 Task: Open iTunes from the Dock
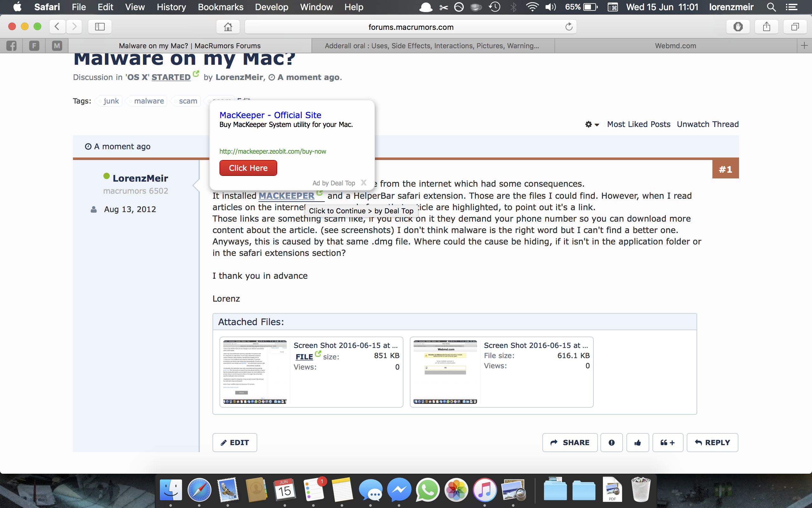pyautogui.click(x=485, y=490)
